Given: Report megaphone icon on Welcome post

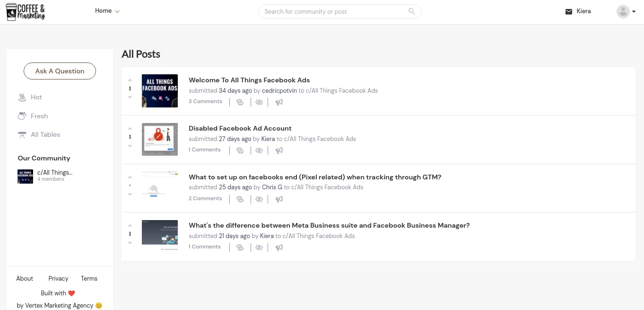Looking at the screenshot, I should pyautogui.click(x=279, y=102).
